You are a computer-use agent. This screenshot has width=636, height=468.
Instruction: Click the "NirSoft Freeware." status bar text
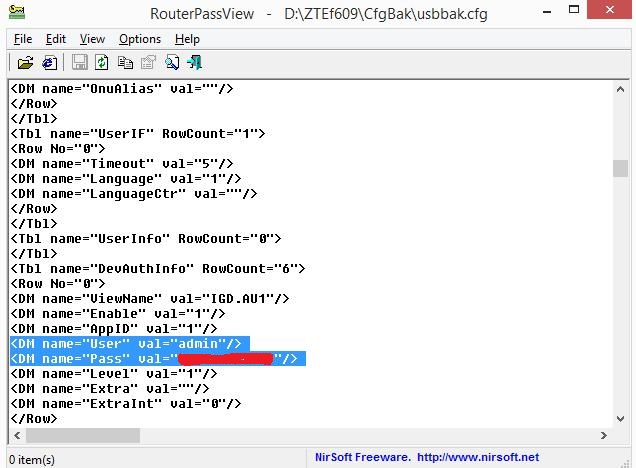pyautogui.click(x=363, y=457)
